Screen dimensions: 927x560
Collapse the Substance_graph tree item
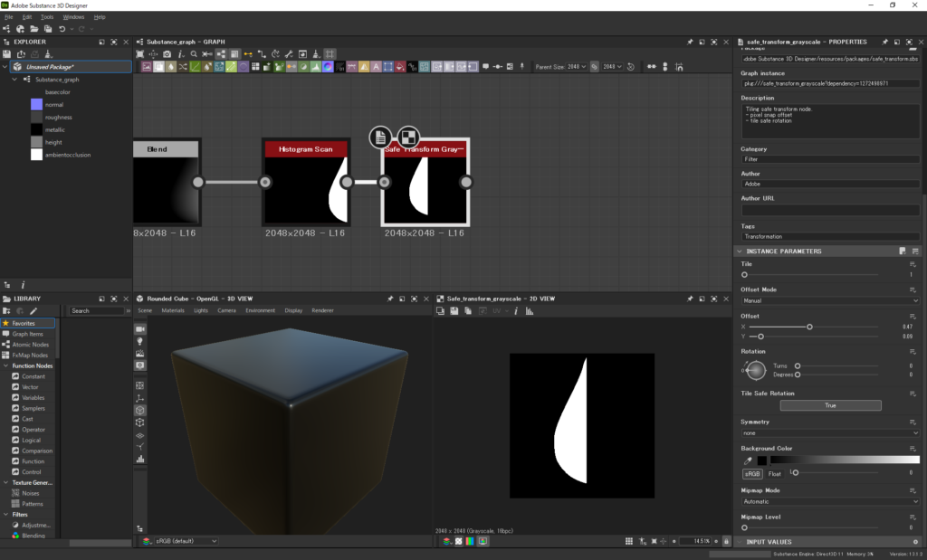[x=14, y=79]
